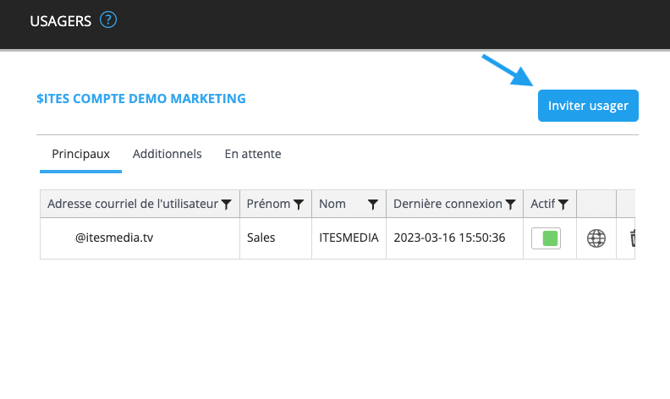Click the globe icon for Sales user
The width and height of the screenshot is (670, 399).
click(596, 238)
